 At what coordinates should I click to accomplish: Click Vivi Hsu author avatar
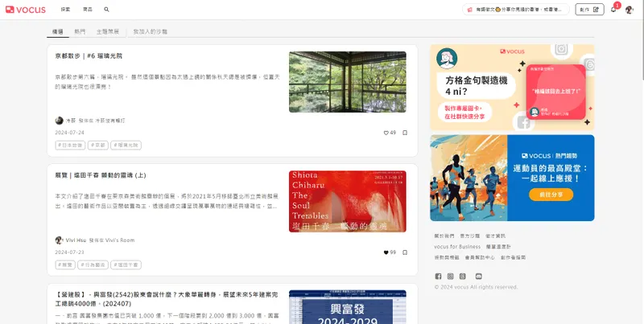point(59,240)
